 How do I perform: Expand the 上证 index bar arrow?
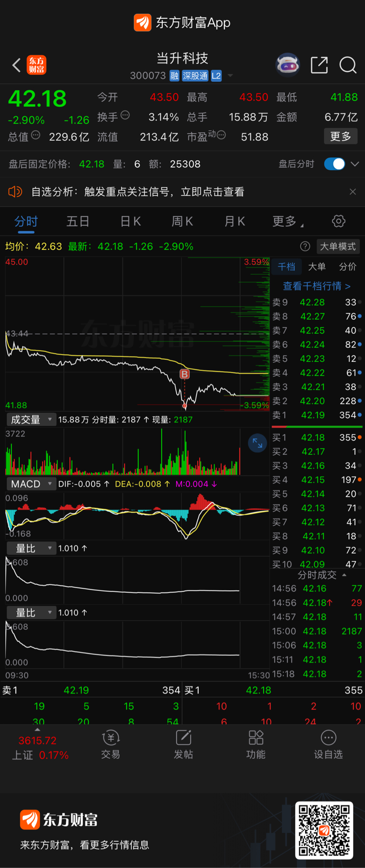(38, 730)
